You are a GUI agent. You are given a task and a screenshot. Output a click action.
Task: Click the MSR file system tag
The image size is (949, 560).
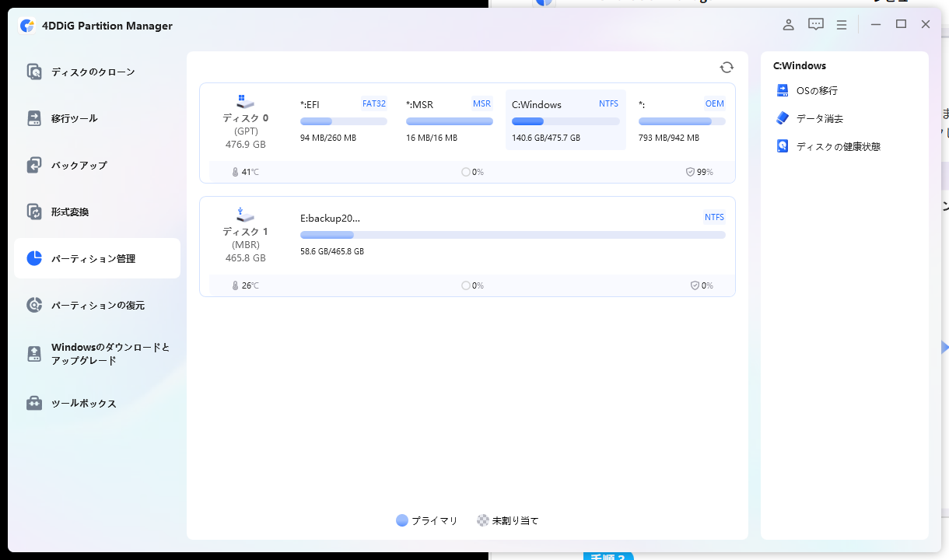click(482, 103)
